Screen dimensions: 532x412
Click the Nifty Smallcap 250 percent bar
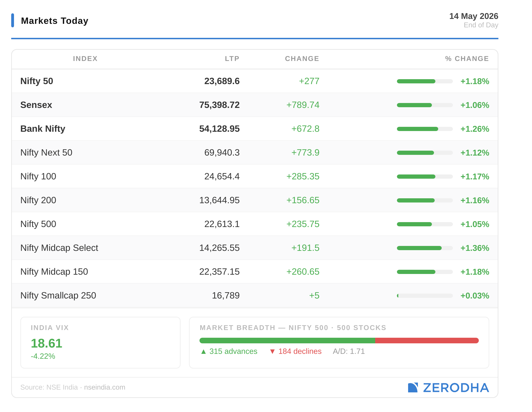click(425, 295)
